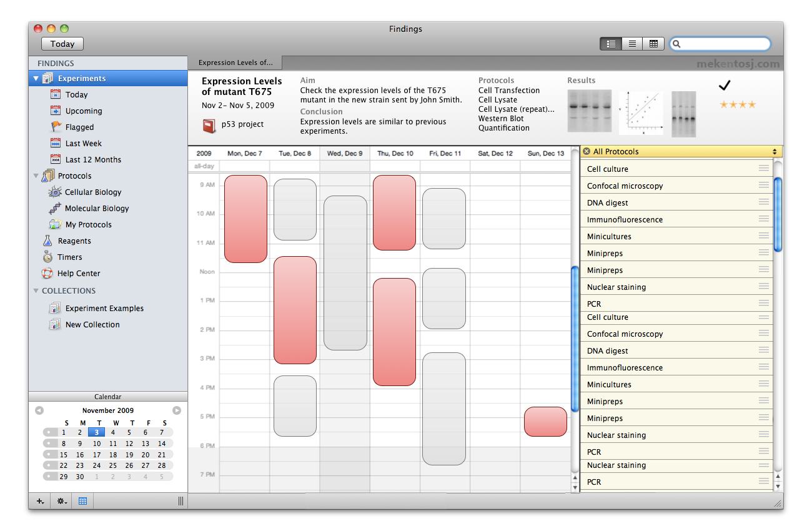Viewport: 812px width, 531px height.
Task: Select the Sat, Dec 12 day header
Action: 495,153
